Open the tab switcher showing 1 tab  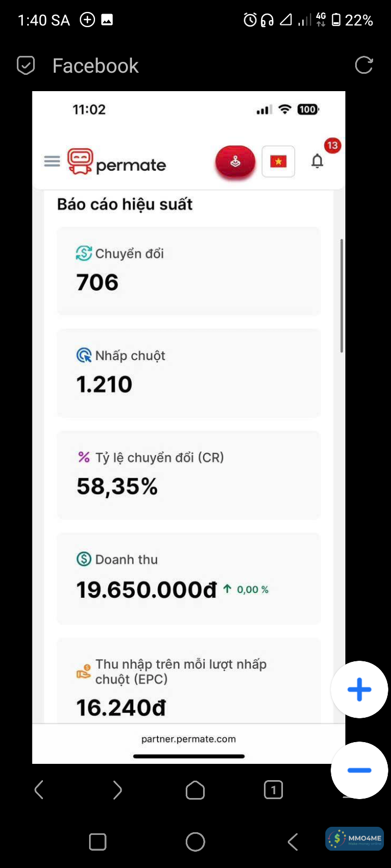273,790
